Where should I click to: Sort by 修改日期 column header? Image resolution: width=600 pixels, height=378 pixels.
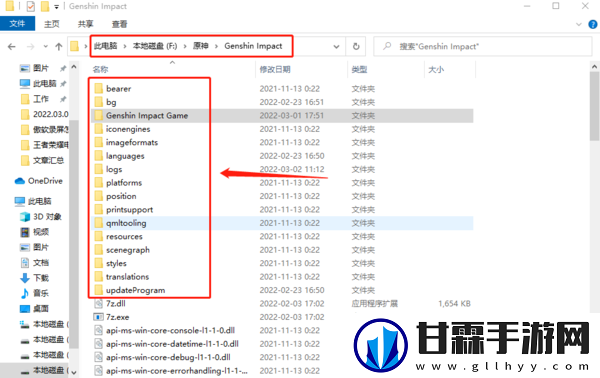click(x=275, y=69)
